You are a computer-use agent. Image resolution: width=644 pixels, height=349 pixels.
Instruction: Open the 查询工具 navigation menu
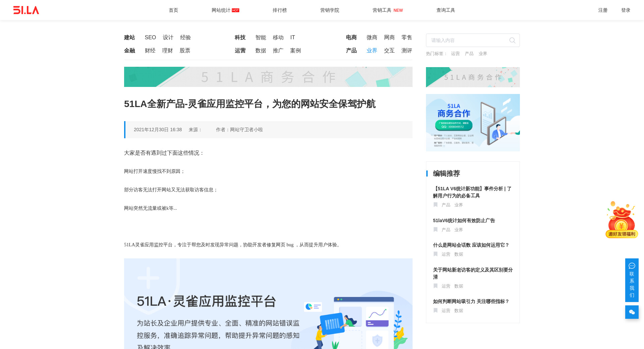click(445, 10)
